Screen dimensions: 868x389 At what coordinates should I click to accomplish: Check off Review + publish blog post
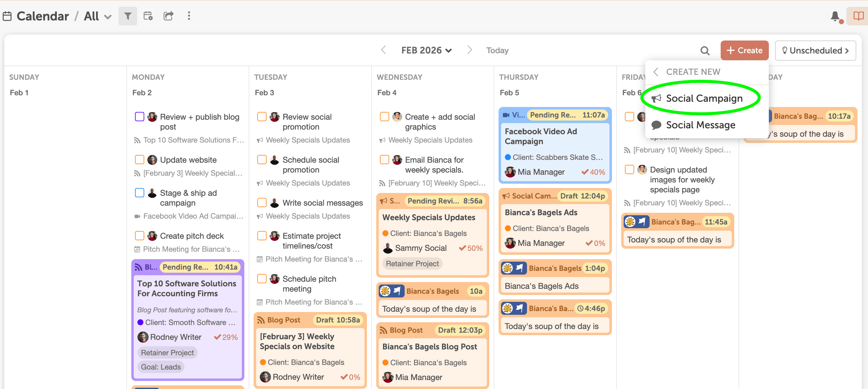[x=140, y=117]
